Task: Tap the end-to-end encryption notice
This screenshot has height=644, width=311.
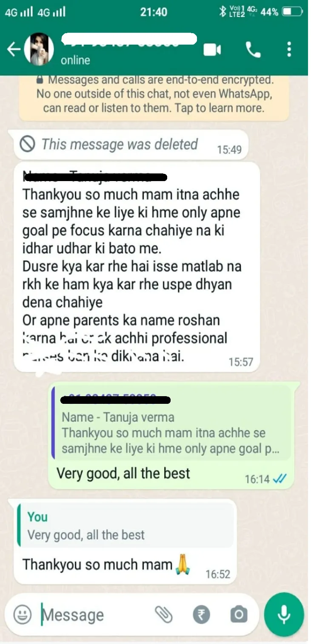Action: [x=154, y=94]
